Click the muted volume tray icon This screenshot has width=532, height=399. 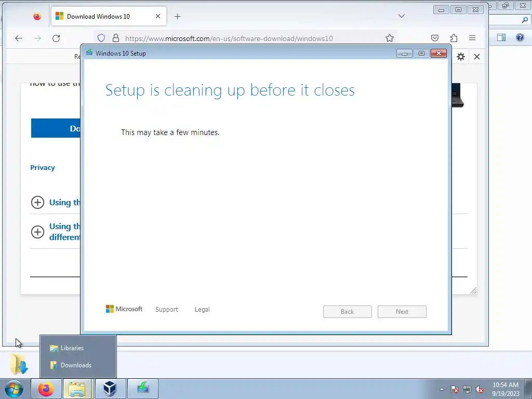pyautogui.click(x=480, y=390)
